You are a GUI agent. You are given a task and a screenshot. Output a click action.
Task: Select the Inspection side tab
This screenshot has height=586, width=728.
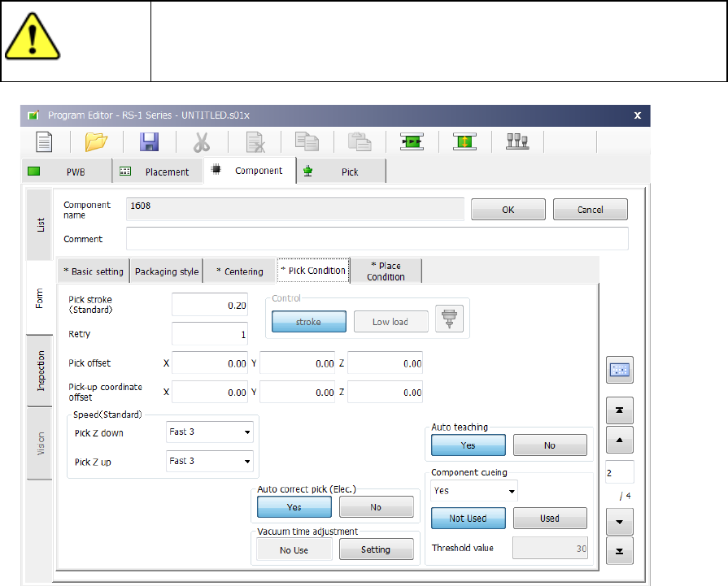(41, 371)
